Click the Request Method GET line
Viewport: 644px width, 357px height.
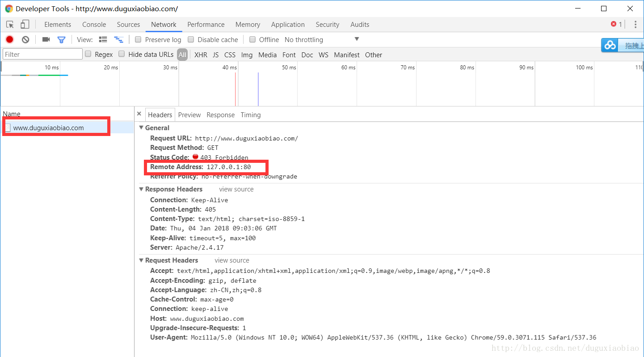coord(184,148)
